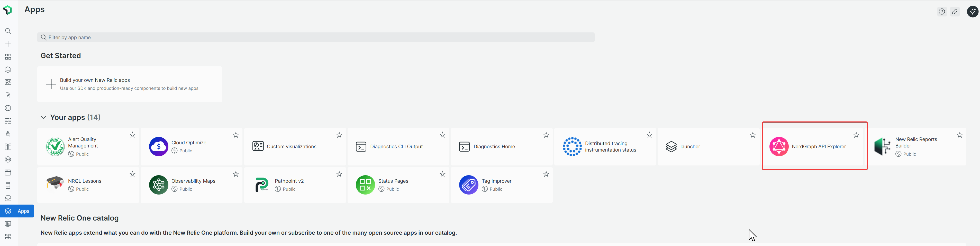980x246 pixels.
Task: Click the document icon in the left sidebar
Action: click(x=8, y=95)
